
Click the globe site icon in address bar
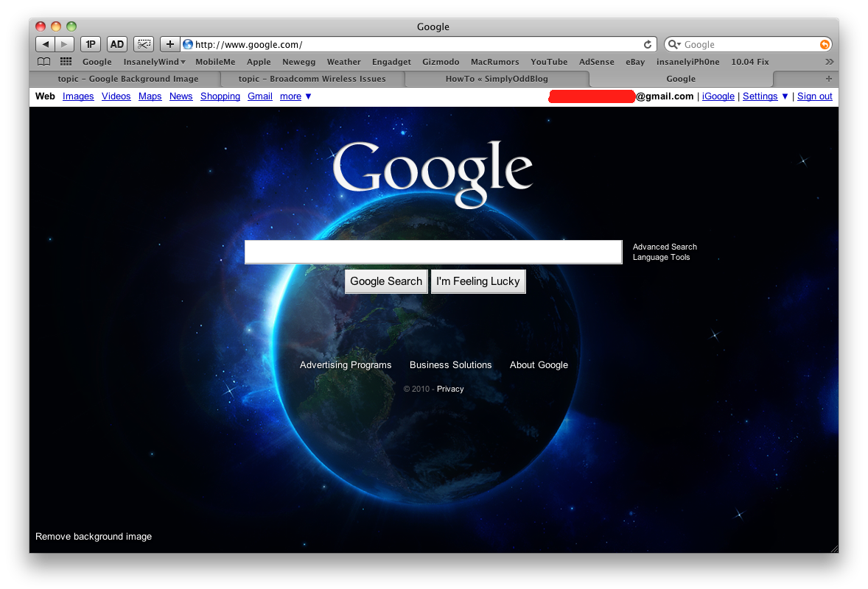point(188,44)
